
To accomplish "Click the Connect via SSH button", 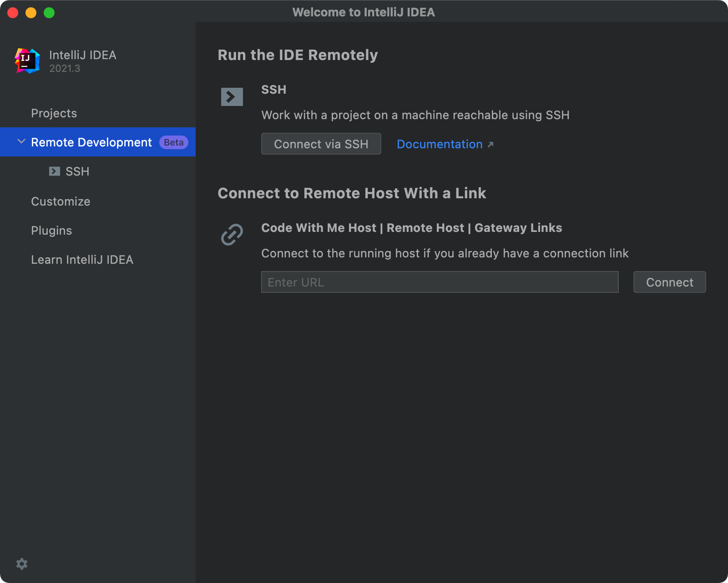I will coord(321,144).
